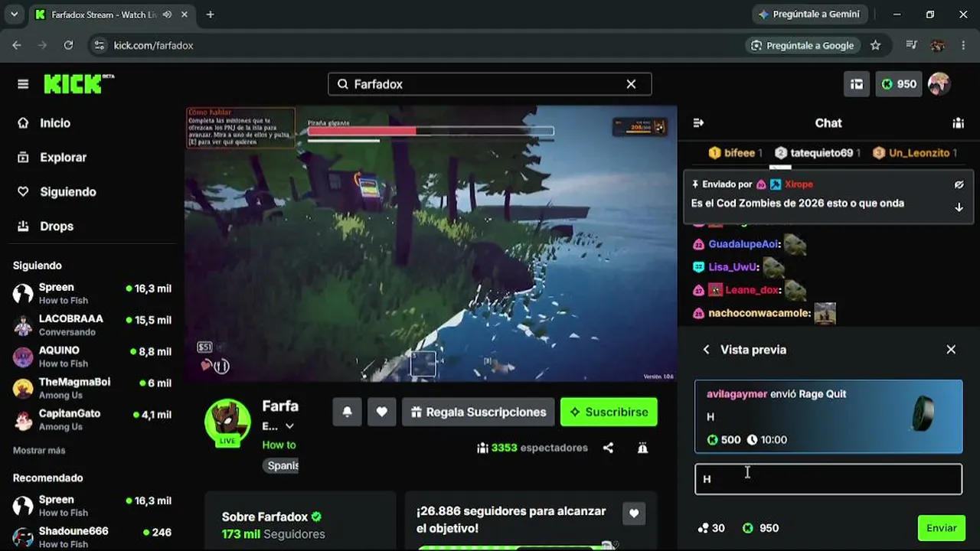Open AQUINO channel from following list

[x=92, y=357]
